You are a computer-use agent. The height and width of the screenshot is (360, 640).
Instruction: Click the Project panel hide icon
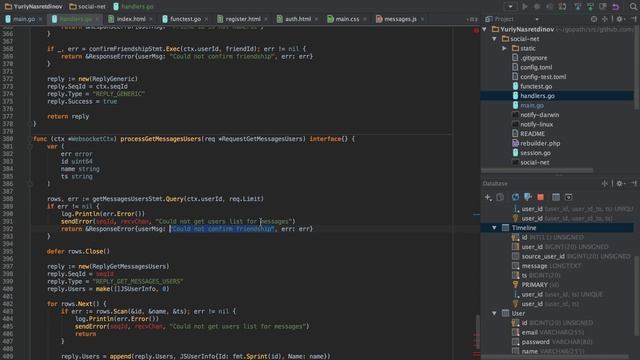click(633, 19)
